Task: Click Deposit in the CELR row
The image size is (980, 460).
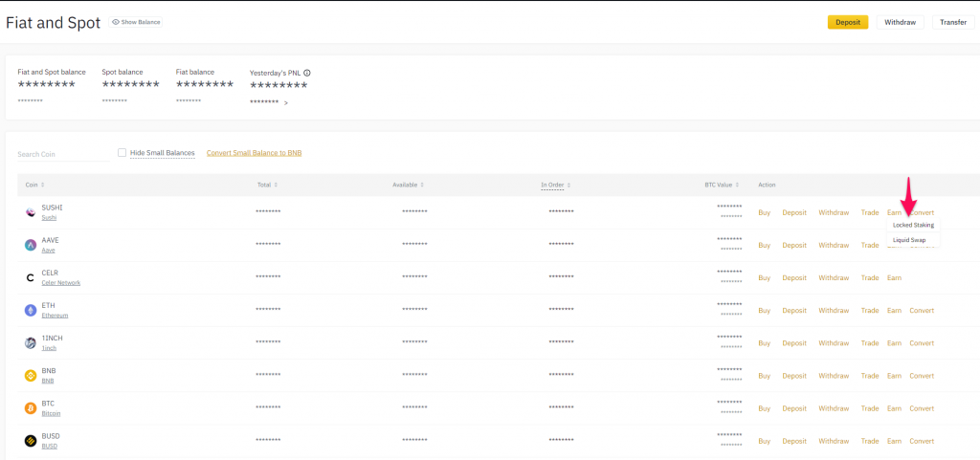Action: (794, 277)
